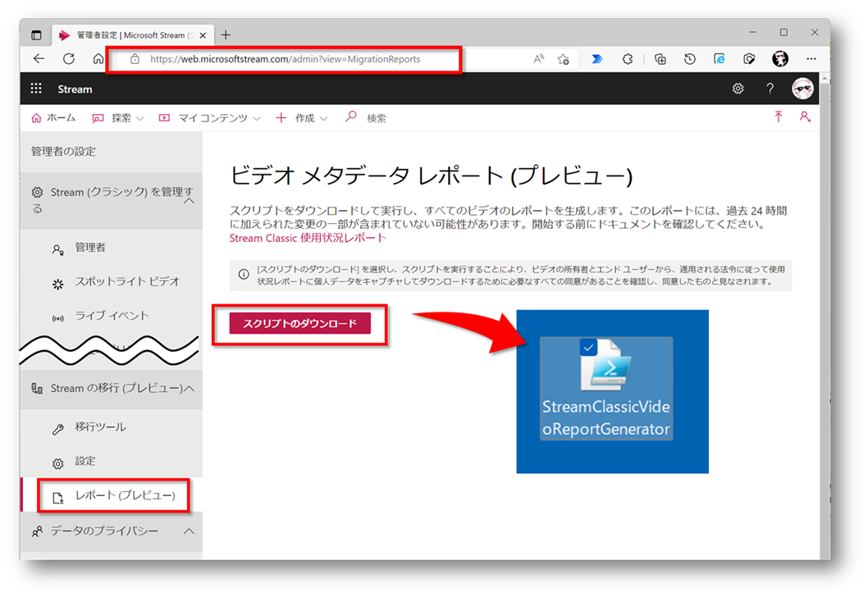Screen dimensions: 868x597
Task: Go to browser home page icon
Action: (x=98, y=59)
